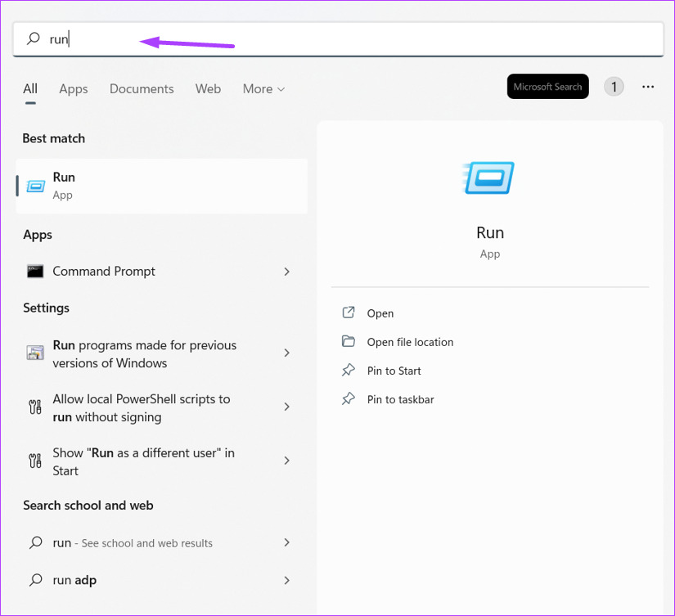Open the Command Prompt result
Viewport: 675px width, 616px height.
coord(161,272)
